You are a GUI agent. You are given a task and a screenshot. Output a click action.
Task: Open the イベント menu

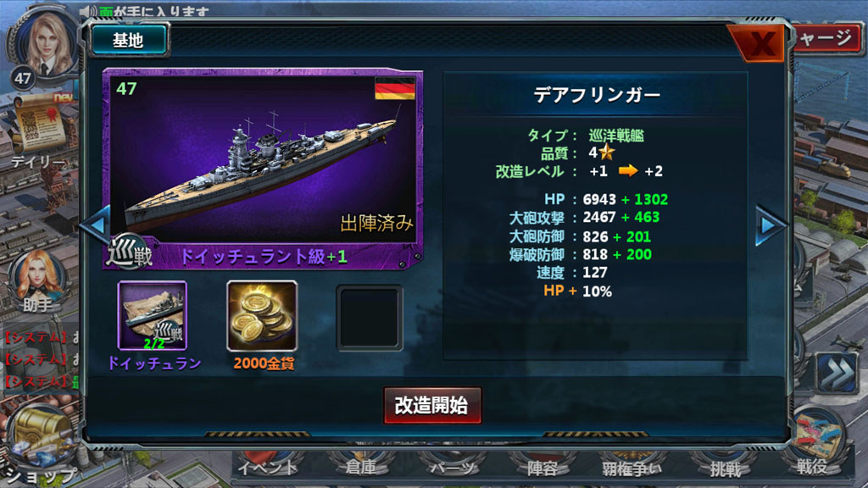click(268, 467)
